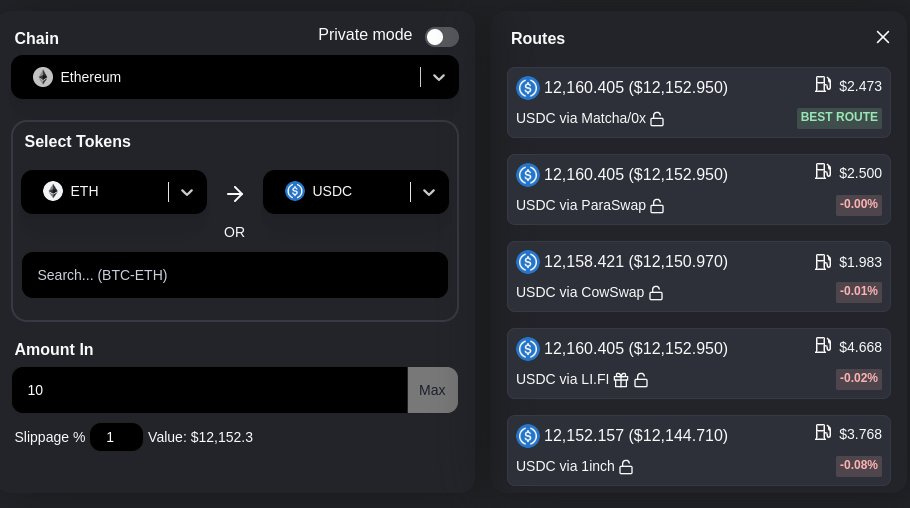910x508 pixels.
Task: Click the 12,152.157 ($12,144.710) amount
Action: click(635, 436)
